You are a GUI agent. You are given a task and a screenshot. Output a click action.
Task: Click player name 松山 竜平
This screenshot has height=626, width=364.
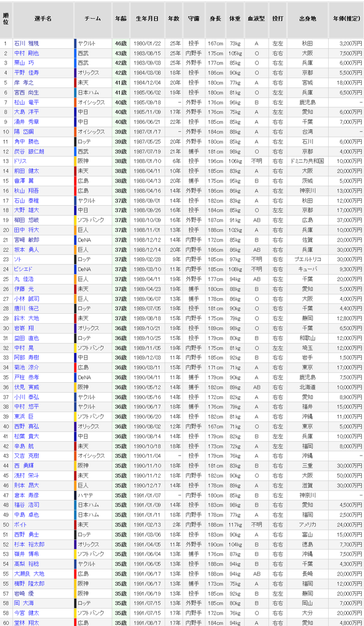point(26,102)
